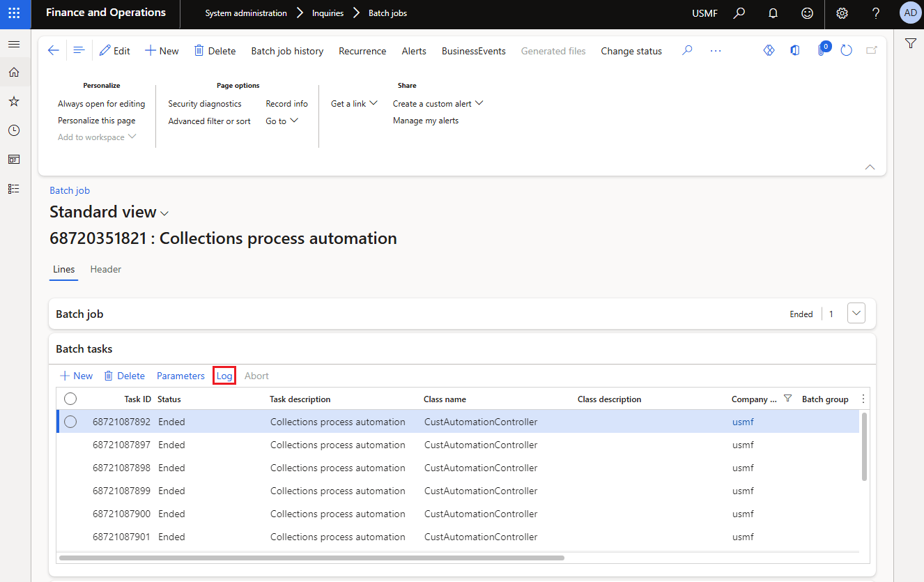Open the Standard view selector

tap(109, 212)
